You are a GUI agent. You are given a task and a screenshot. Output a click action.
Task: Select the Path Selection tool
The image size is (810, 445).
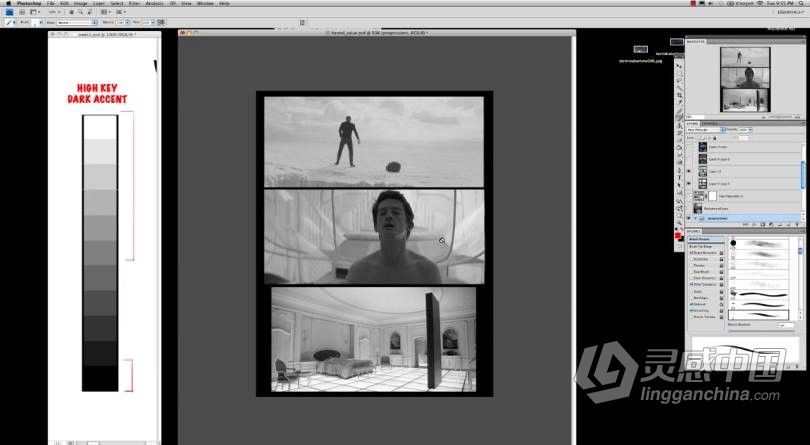pyautogui.click(x=679, y=185)
